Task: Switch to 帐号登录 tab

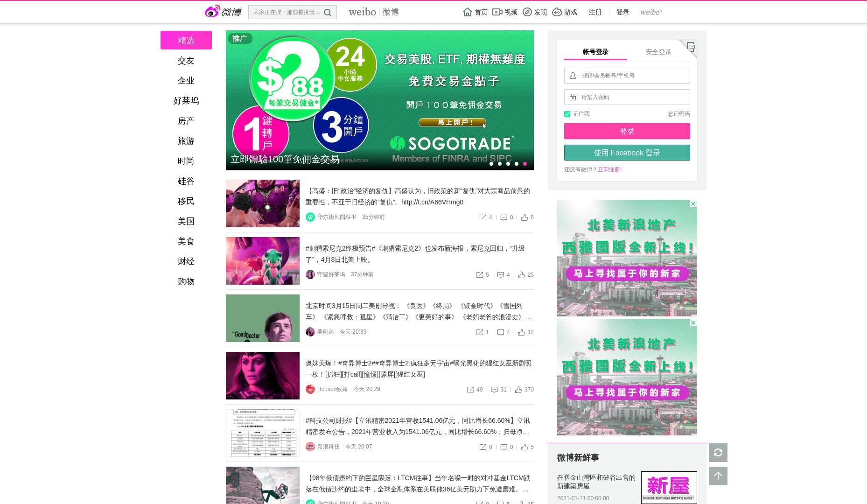Action: click(595, 52)
